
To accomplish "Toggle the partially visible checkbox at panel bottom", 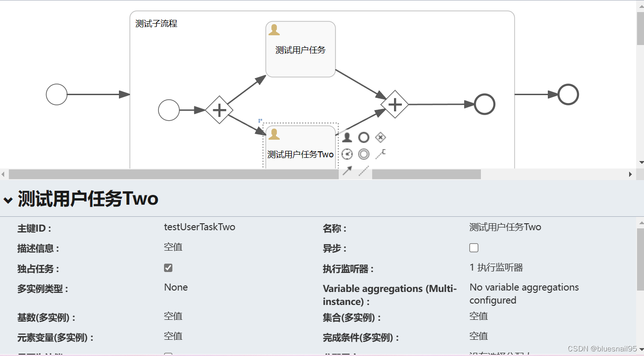I will (168, 354).
